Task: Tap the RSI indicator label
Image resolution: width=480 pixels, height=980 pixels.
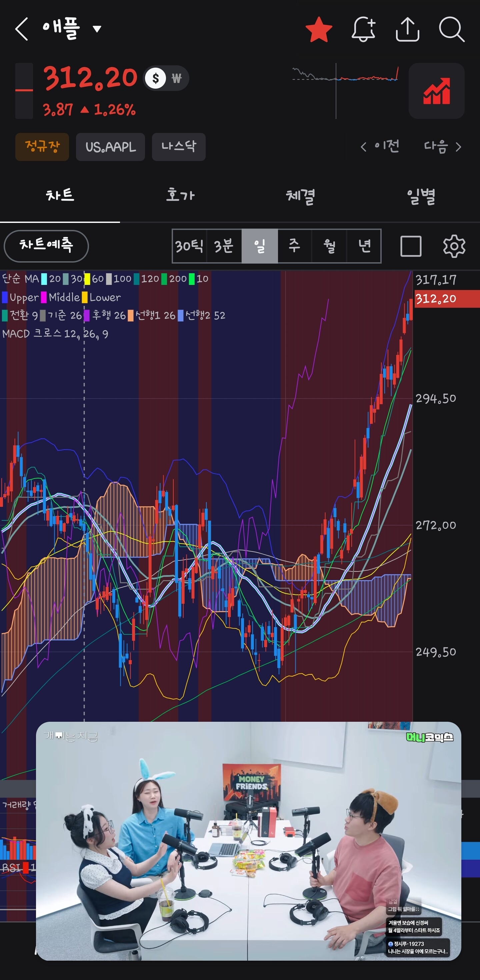Action: point(11,868)
